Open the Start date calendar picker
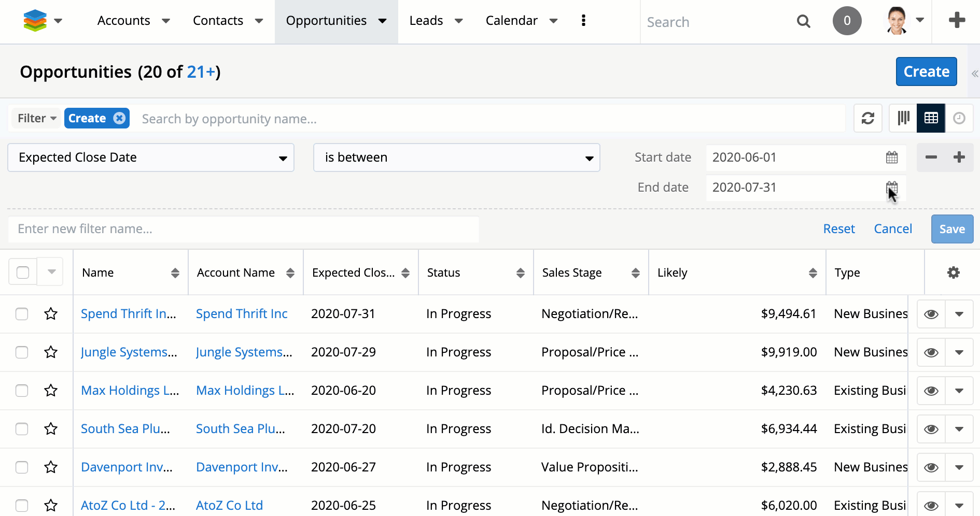This screenshot has height=516, width=980. click(x=891, y=157)
